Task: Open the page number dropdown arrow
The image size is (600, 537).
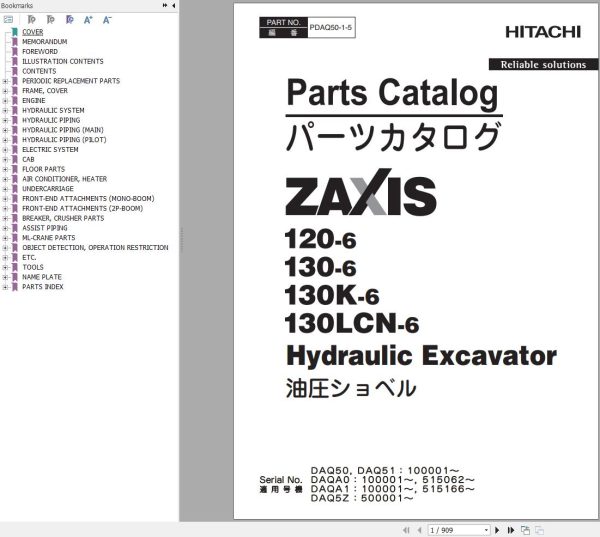Action: pos(486,530)
